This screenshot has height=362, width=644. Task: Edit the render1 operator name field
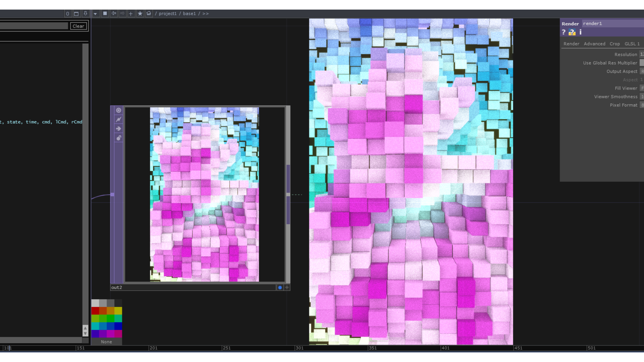click(613, 23)
